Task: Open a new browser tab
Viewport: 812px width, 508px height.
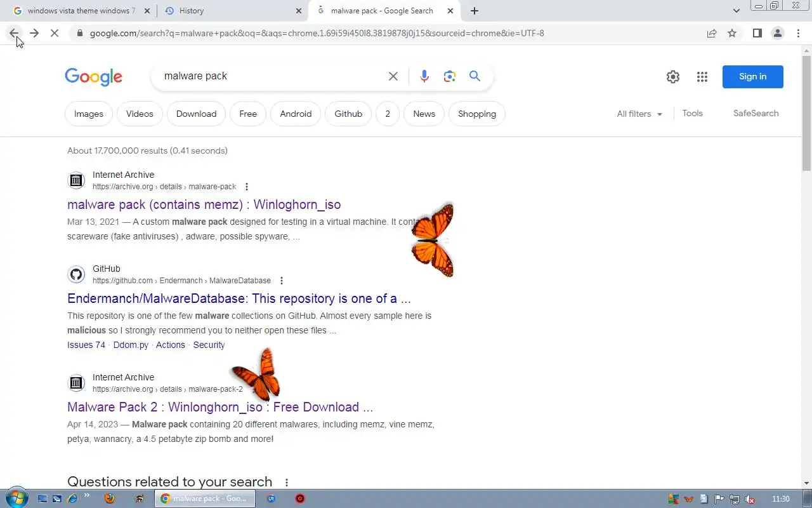Action: pos(475,11)
